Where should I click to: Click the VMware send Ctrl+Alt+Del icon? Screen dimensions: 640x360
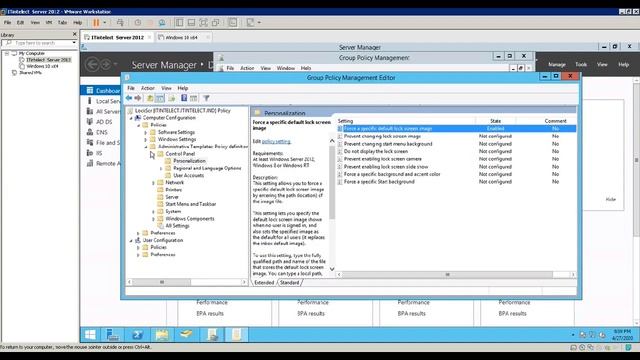120,22
